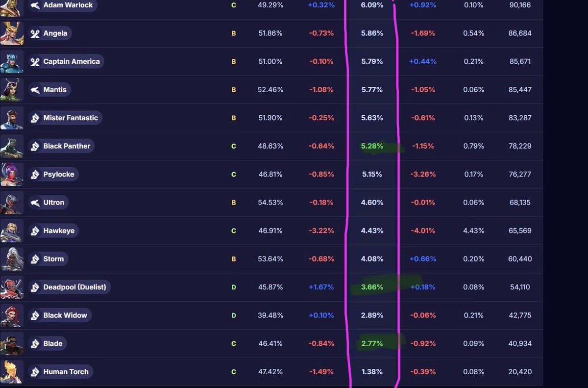Image resolution: width=588 pixels, height=388 pixels.
Task: Click the duelist role icon beside Human Torch
Action: (35, 372)
